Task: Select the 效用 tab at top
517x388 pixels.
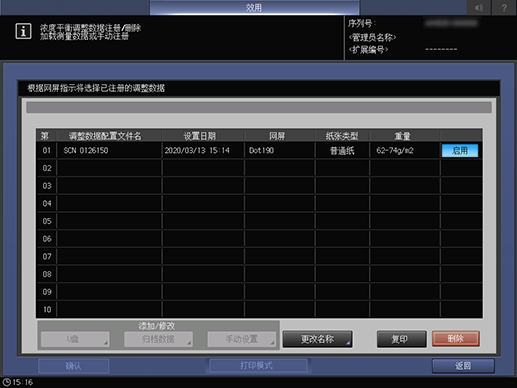Action: tap(254, 7)
